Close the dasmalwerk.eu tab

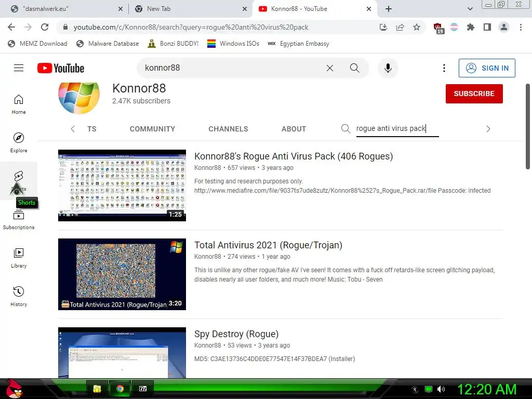(x=121, y=9)
